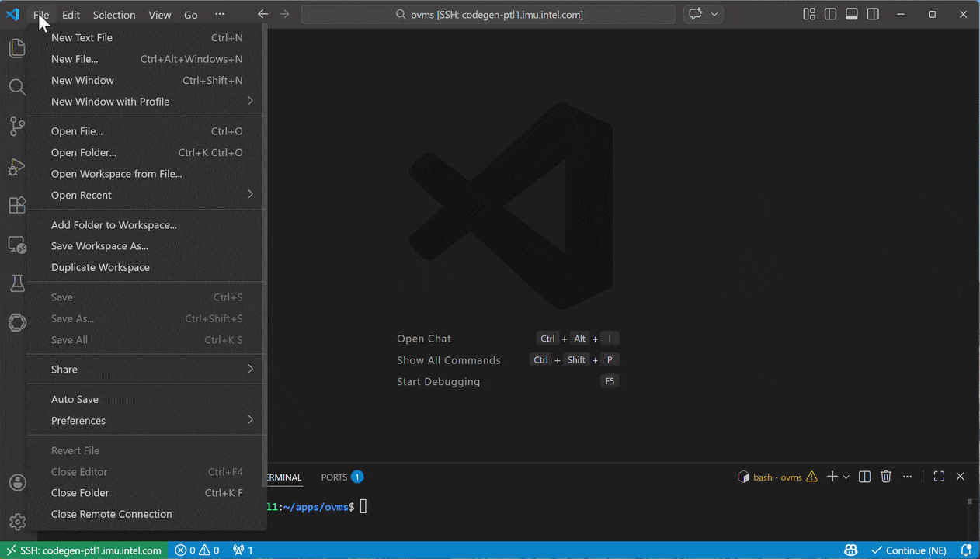Open the Explorer view in activity bar
This screenshot has width=980, height=559.
point(17,48)
